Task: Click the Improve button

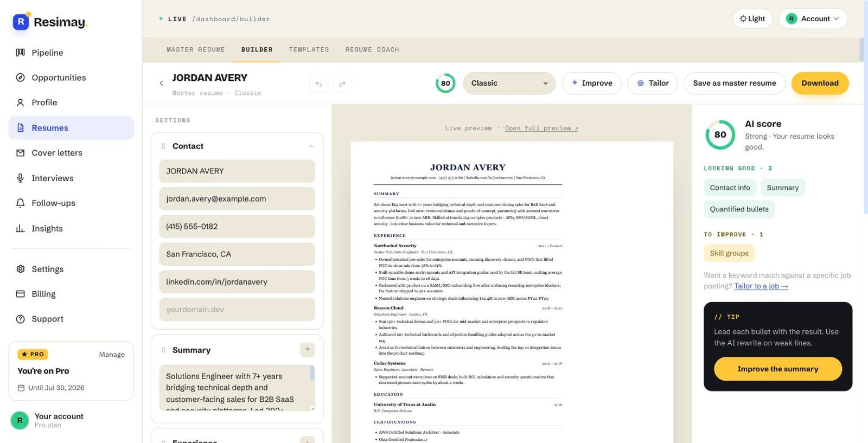Action: click(592, 84)
